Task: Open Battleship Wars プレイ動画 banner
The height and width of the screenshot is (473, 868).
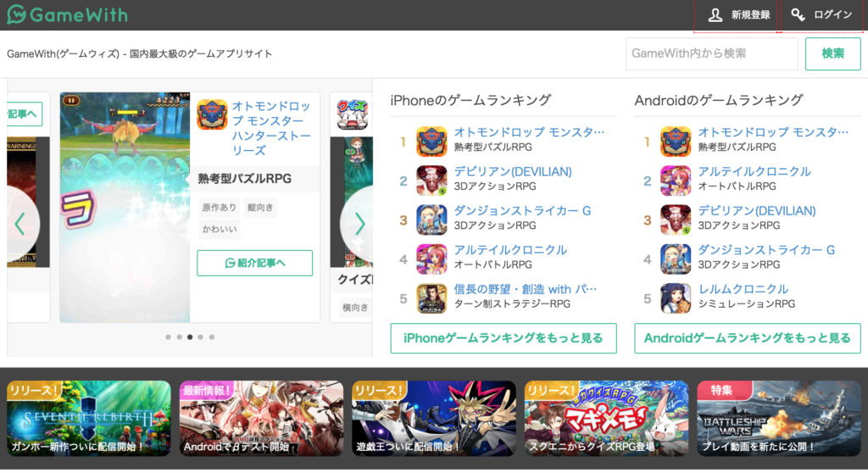Action: (779, 418)
